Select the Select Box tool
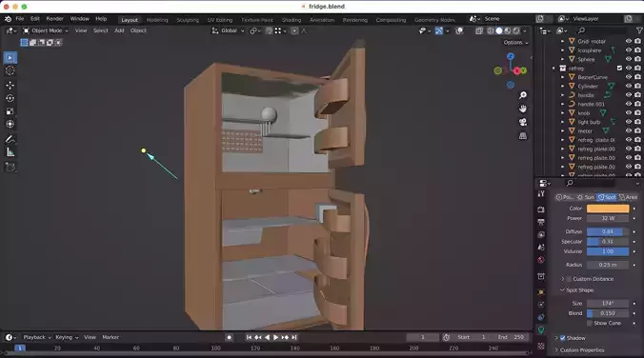 pyautogui.click(x=10, y=57)
